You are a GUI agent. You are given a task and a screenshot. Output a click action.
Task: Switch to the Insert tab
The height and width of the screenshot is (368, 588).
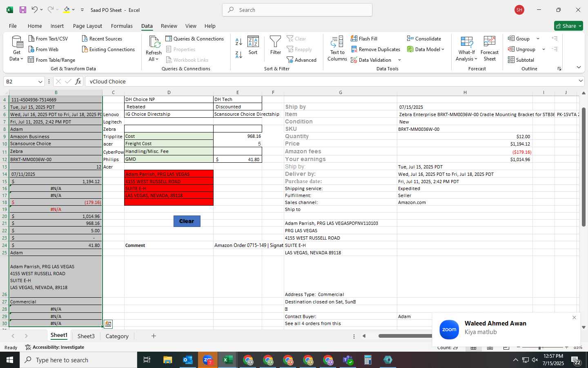[57, 26]
